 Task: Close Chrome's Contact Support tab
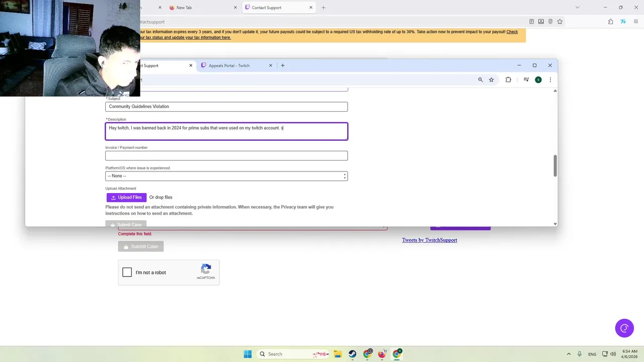click(191, 65)
